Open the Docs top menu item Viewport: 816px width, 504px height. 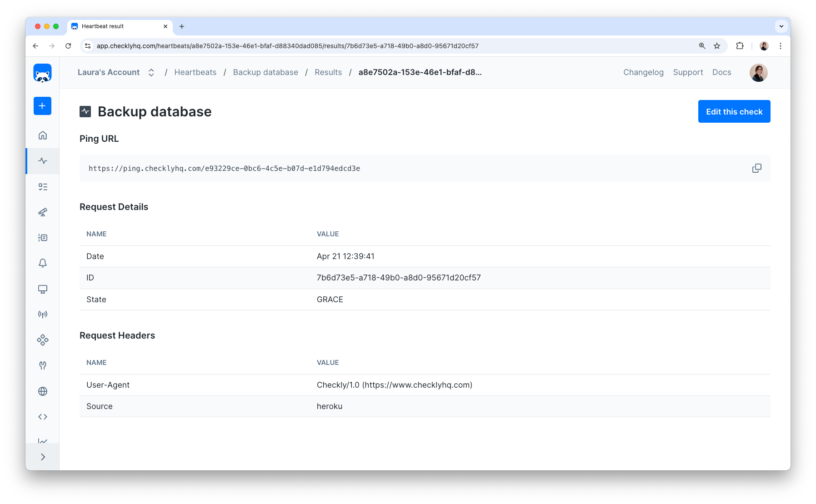(x=721, y=72)
